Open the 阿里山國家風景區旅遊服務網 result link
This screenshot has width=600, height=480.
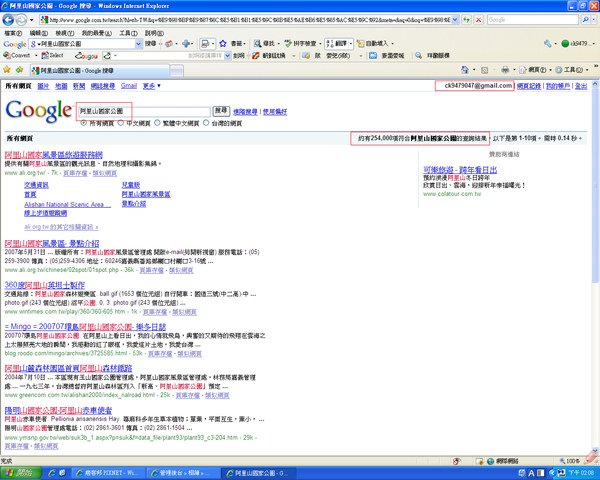[54, 155]
